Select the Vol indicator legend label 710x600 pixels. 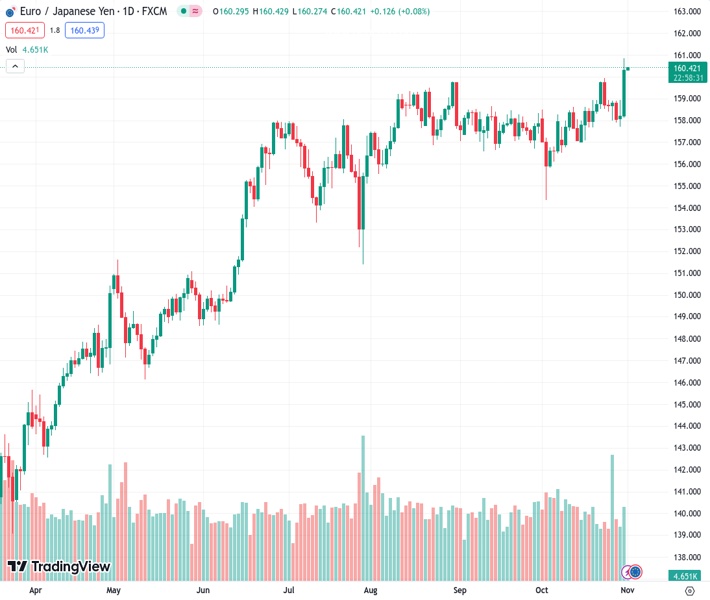[x=11, y=49]
